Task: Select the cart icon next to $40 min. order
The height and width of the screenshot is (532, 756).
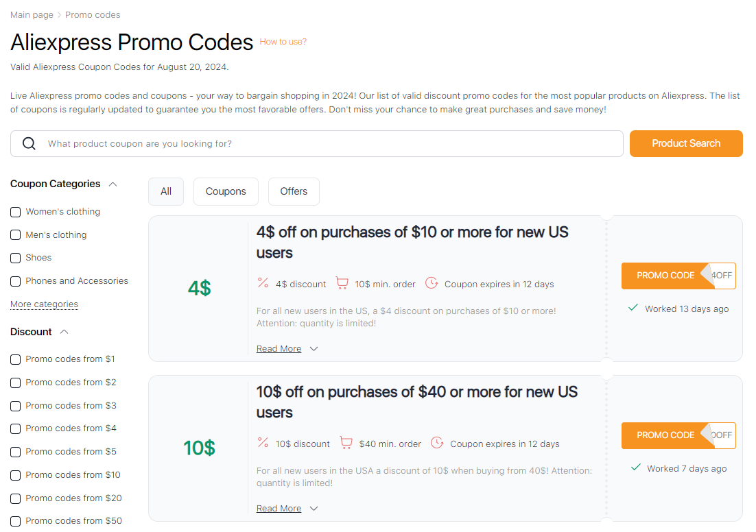Action: point(346,443)
